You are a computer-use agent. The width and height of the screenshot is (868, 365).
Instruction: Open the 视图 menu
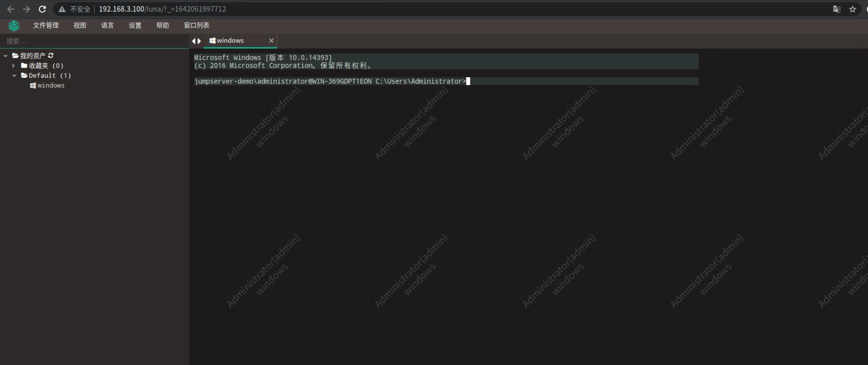coord(80,25)
